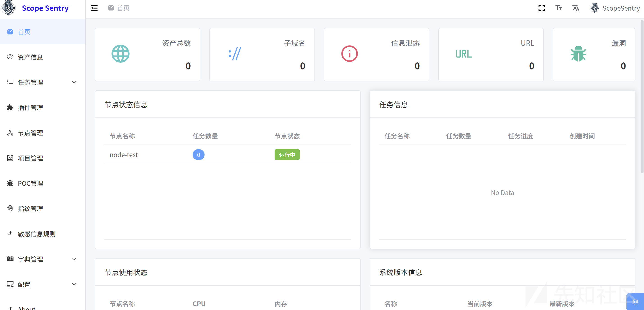The width and height of the screenshot is (644, 310).
Task: Click the 运行中 status badge
Action: (287, 155)
